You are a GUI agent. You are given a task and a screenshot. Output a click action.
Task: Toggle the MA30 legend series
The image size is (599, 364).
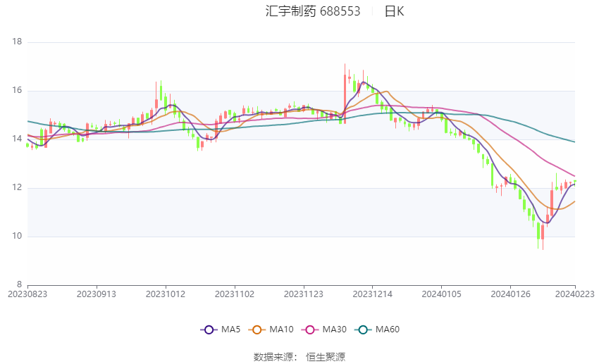(324, 330)
